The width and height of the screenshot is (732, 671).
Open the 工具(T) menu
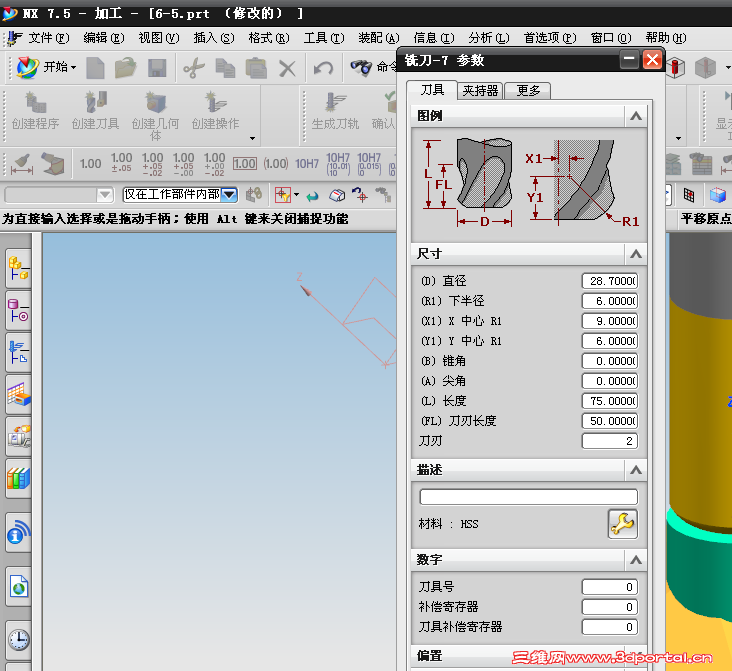click(x=324, y=38)
